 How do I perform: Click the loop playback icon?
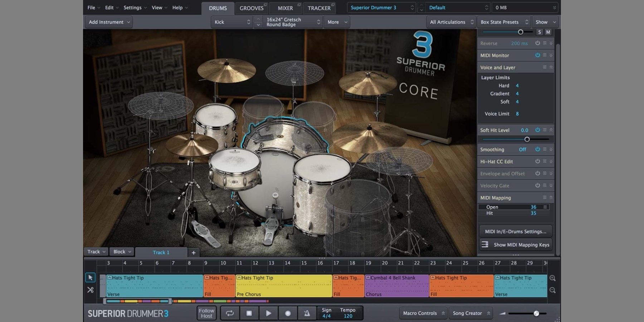click(230, 313)
